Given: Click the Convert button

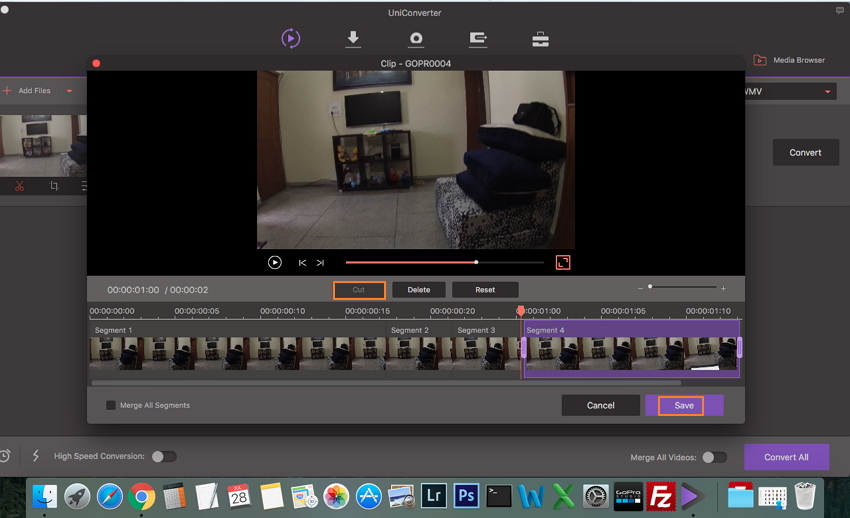Looking at the screenshot, I should point(806,153).
